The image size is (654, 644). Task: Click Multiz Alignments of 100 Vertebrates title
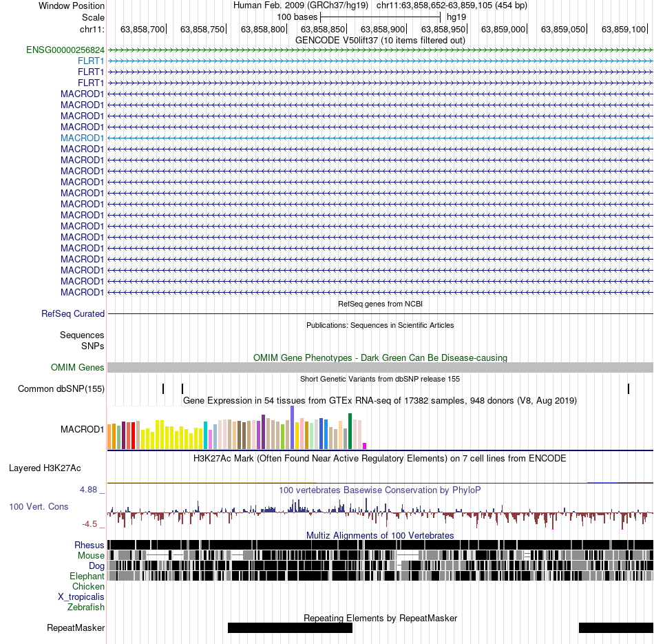click(x=380, y=535)
